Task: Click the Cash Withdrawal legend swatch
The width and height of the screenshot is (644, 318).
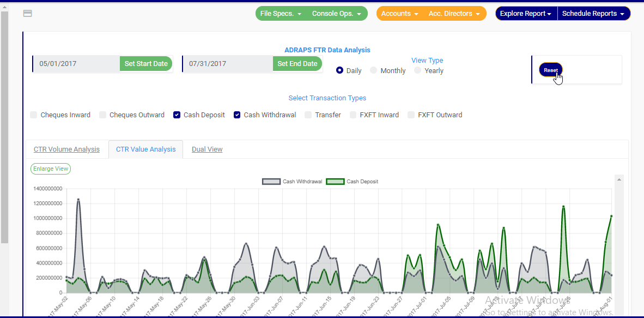Action: 271,182
